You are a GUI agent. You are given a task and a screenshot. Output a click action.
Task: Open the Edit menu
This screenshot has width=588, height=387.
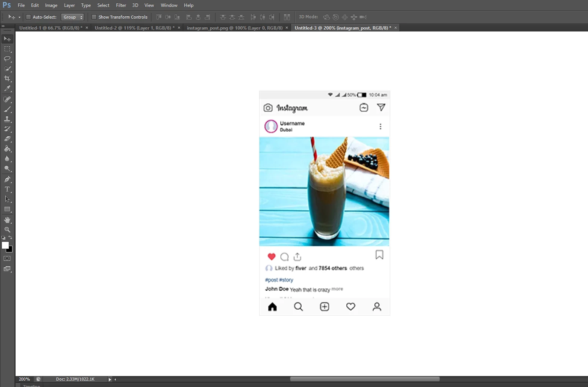(x=35, y=5)
